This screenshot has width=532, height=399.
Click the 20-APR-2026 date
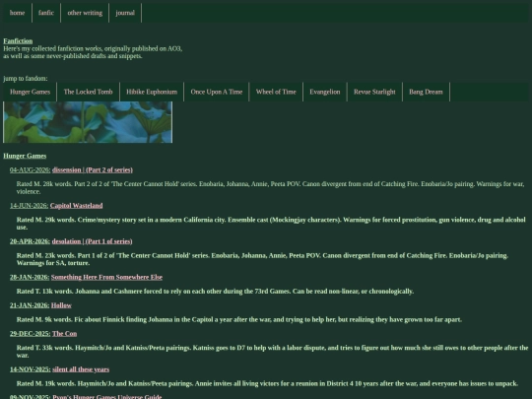[x=30, y=241]
